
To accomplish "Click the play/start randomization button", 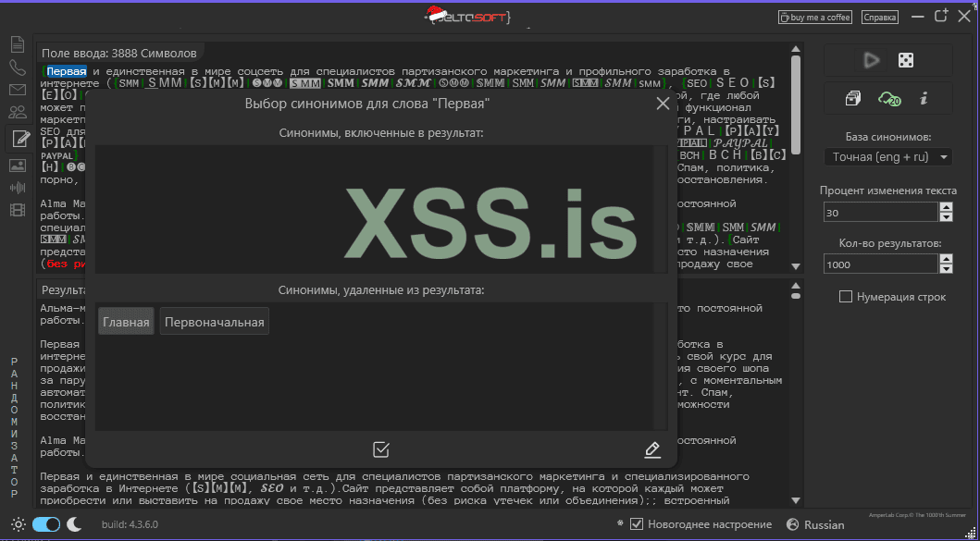I will 871,61.
